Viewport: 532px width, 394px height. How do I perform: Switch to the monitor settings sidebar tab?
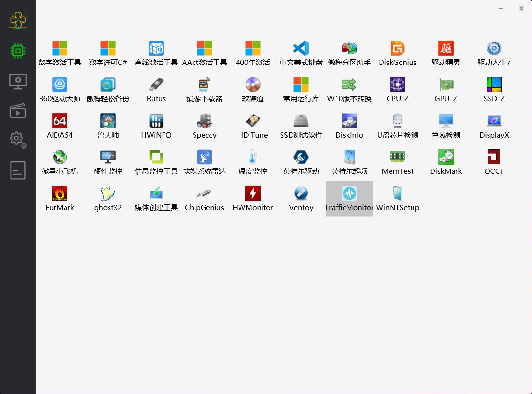[18, 81]
